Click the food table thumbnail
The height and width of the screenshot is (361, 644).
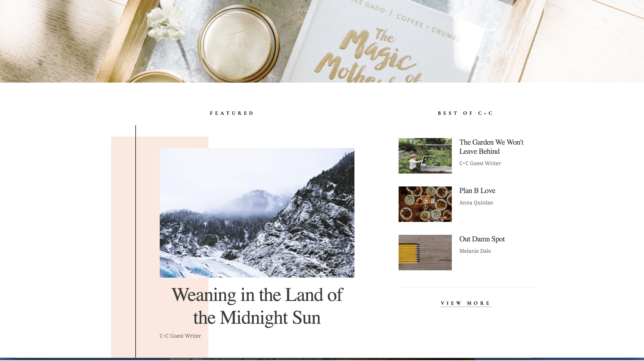[x=425, y=204]
